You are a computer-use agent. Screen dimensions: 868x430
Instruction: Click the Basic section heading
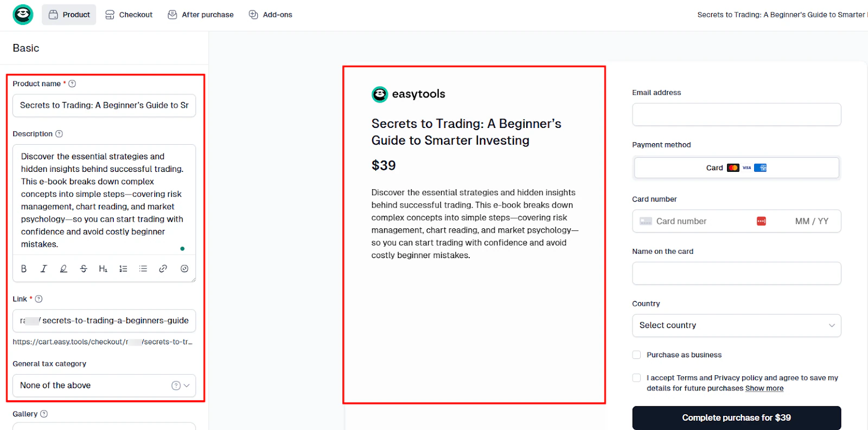26,48
